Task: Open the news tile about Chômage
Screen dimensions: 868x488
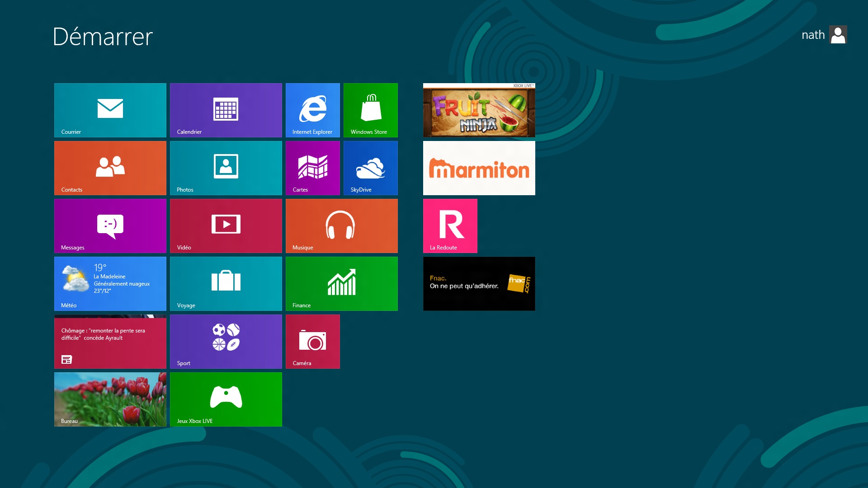Action: pyautogui.click(x=110, y=342)
